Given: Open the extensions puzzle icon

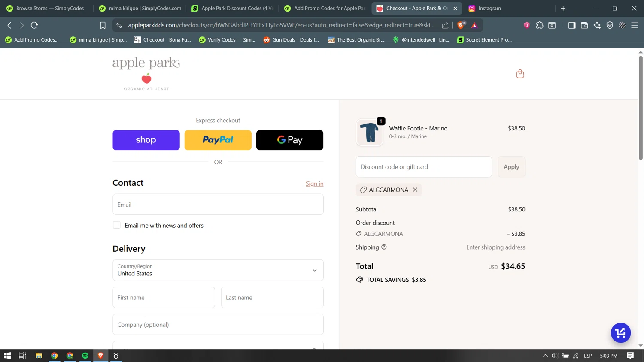Looking at the screenshot, I should coord(540,25).
